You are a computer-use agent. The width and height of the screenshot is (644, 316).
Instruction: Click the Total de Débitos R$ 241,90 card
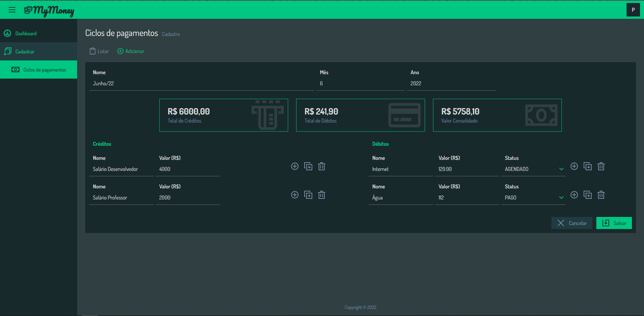361,115
